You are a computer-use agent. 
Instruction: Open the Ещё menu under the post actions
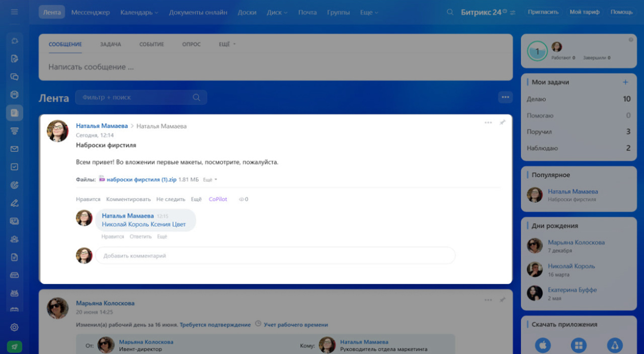coord(196,199)
